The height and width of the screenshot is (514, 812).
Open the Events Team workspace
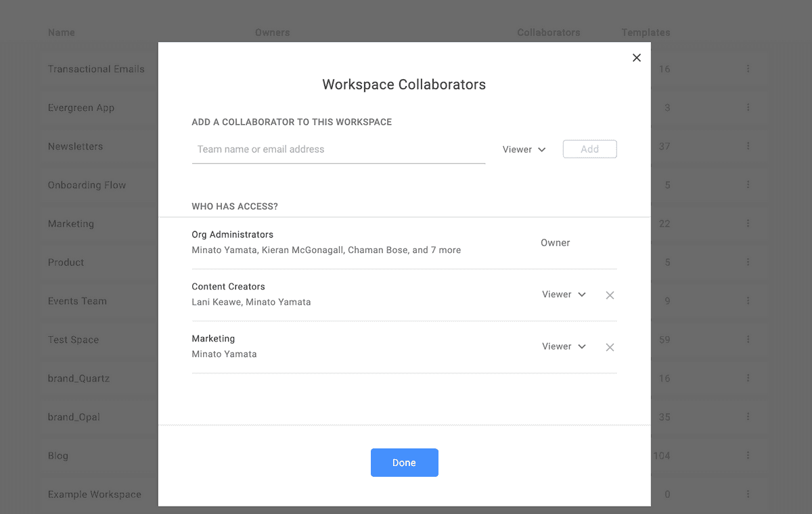pos(77,301)
